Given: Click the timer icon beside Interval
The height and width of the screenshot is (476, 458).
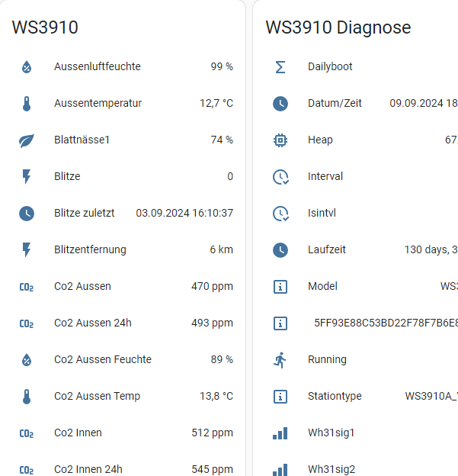Looking at the screenshot, I should click(280, 177).
